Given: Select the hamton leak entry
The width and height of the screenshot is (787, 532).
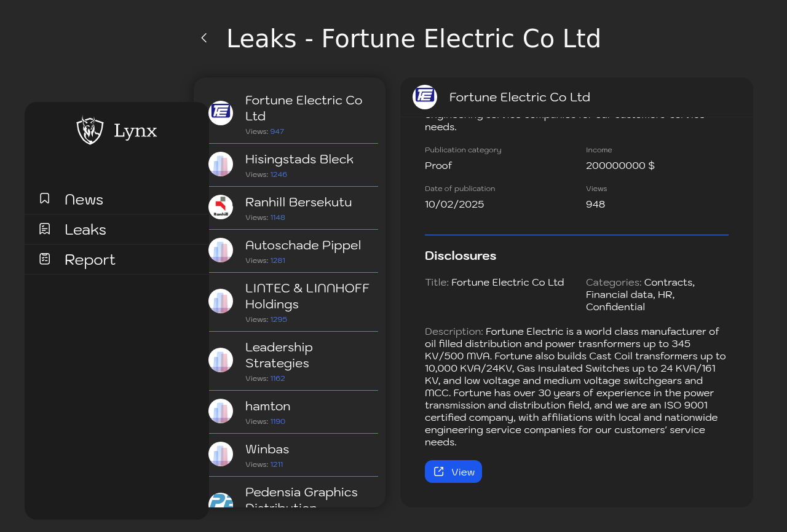Looking at the screenshot, I should pos(293,412).
